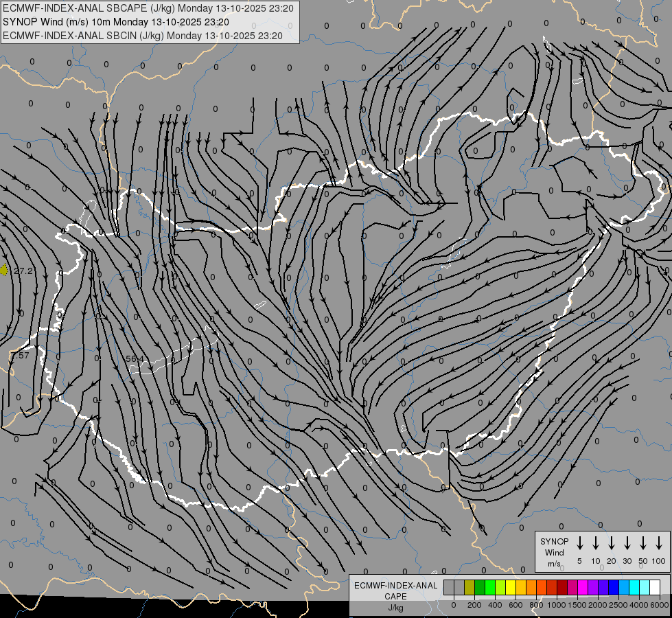Click the 800 label on CAPE scale
This screenshot has width=672, height=618.
click(x=536, y=605)
